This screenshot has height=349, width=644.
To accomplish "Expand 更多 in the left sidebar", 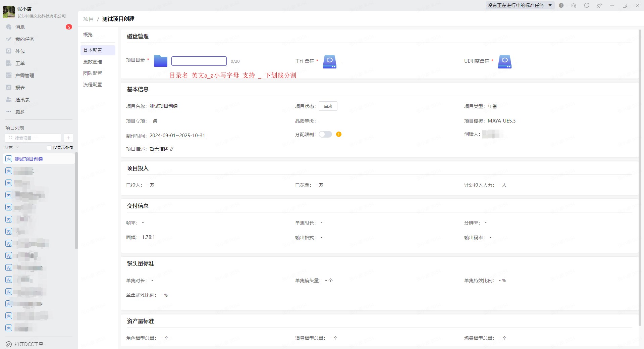I will coord(20,112).
